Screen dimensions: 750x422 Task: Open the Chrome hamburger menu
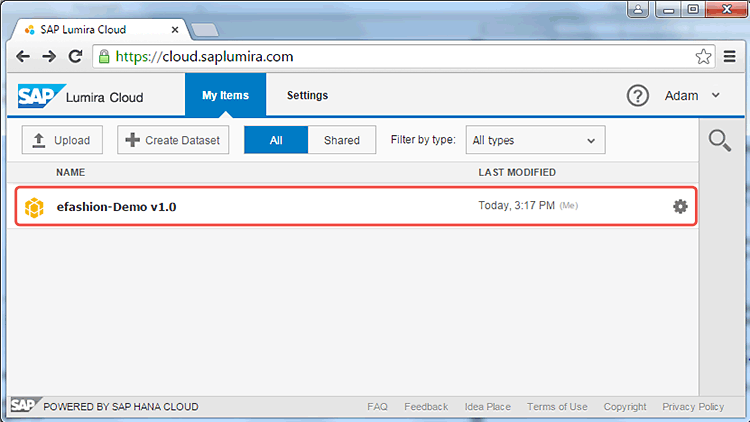(729, 56)
